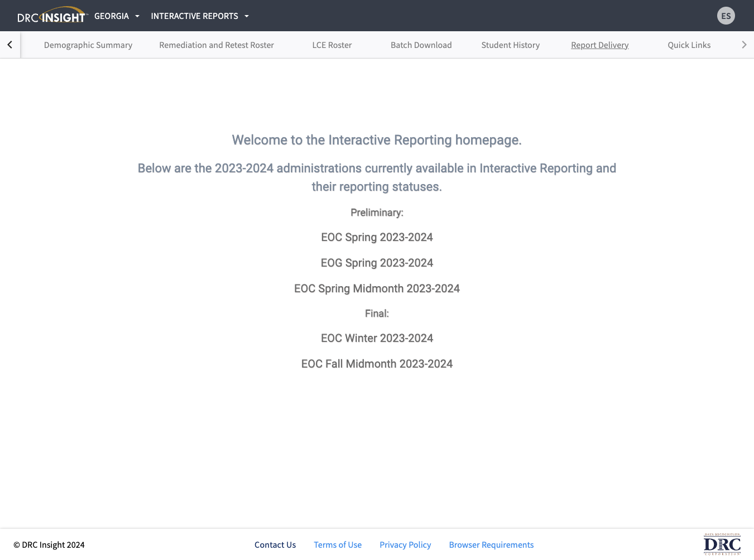
Task: Expand the GEORGIA dropdown
Action: pyautogui.click(x=117, y=16)
